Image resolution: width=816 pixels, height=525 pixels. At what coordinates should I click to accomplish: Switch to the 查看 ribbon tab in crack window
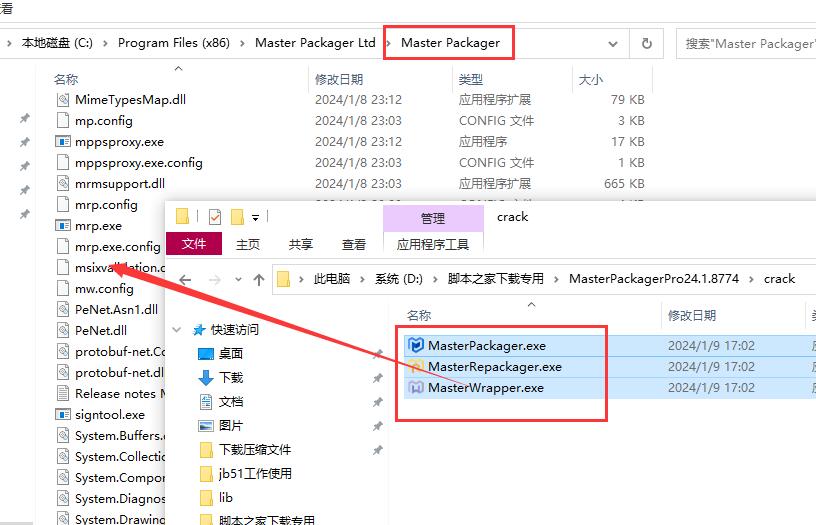tap(354, 244)
